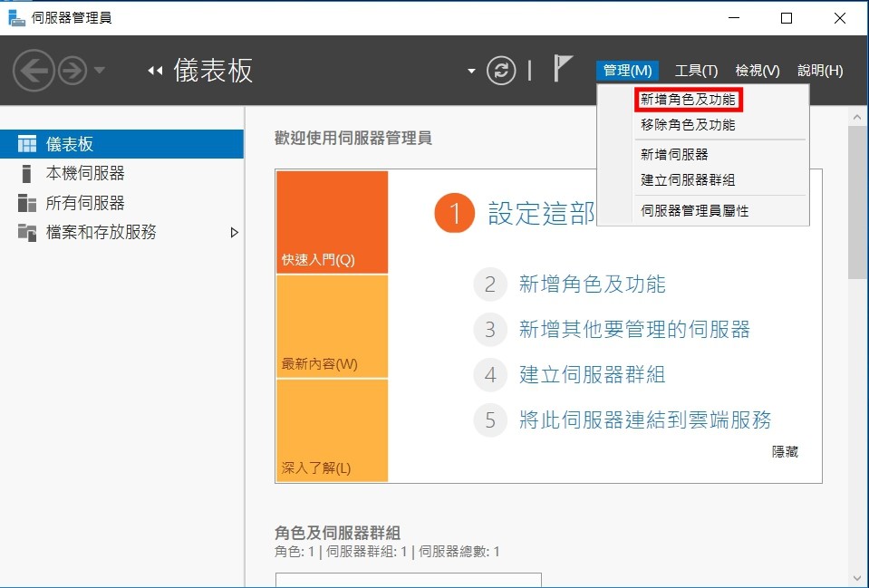Click the scrollbar down arrow

coord(857,579)
